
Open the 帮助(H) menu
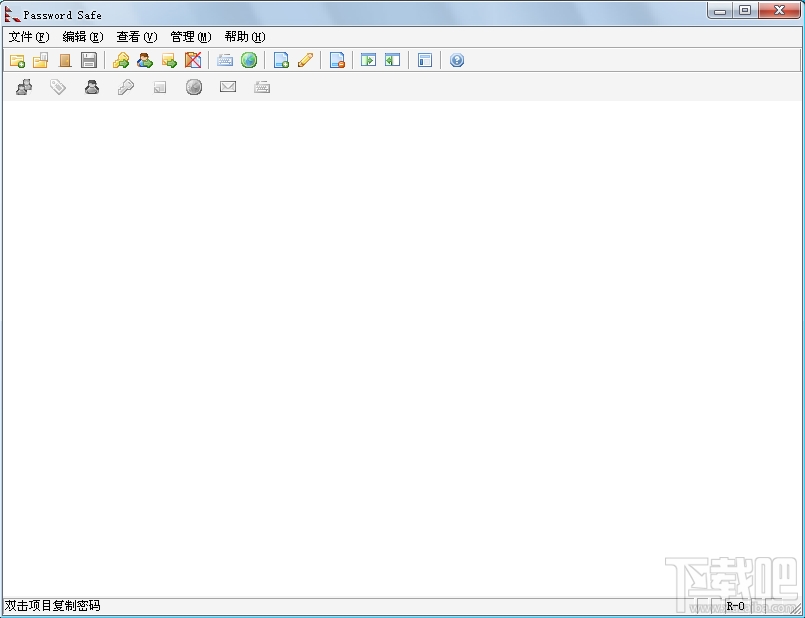coord(245,37)
